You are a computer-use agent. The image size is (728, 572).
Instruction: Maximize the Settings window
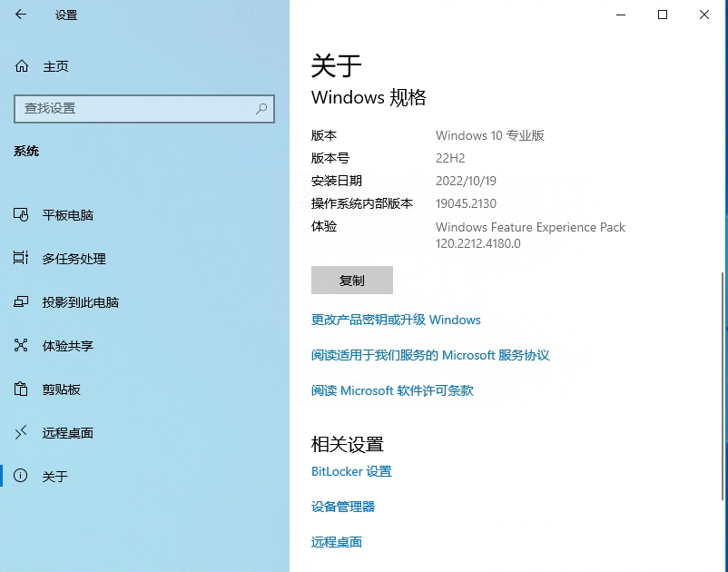point(663,15)
